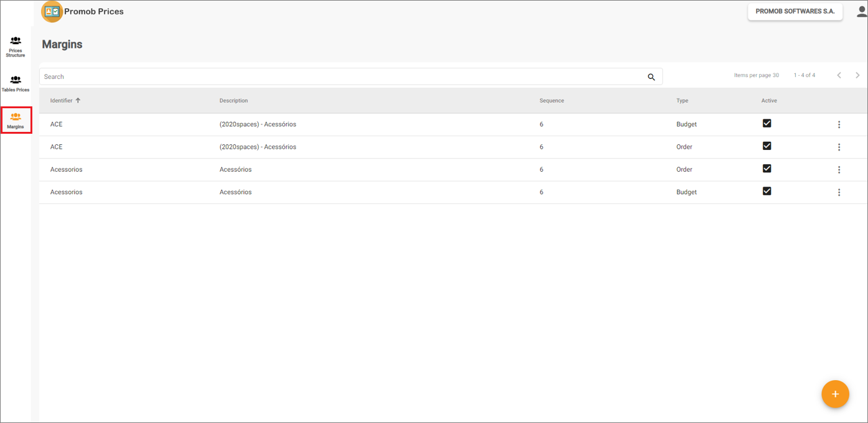Add a new margin with plus button
Screen dimensions: 868x423
[x=835, y=394]
